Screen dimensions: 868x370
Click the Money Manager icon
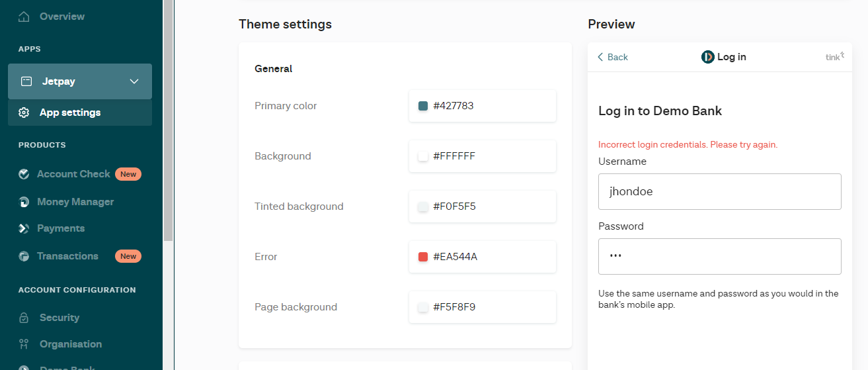[24, 202]
